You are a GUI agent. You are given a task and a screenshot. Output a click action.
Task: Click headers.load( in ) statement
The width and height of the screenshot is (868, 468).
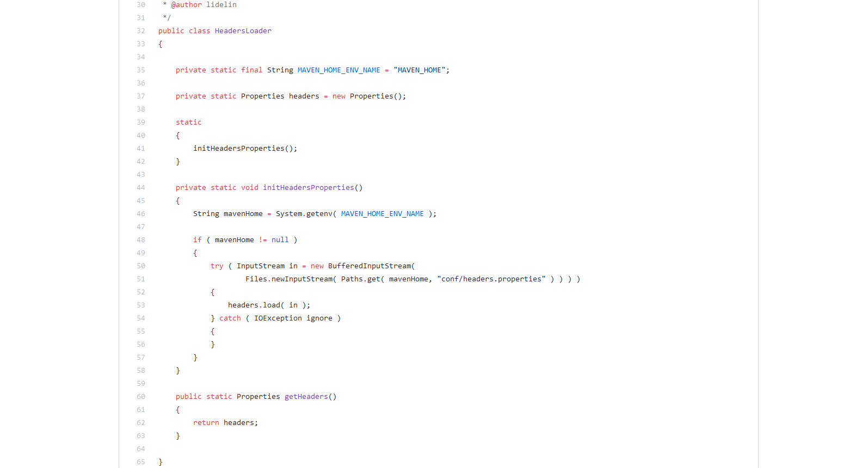point(269,305)
